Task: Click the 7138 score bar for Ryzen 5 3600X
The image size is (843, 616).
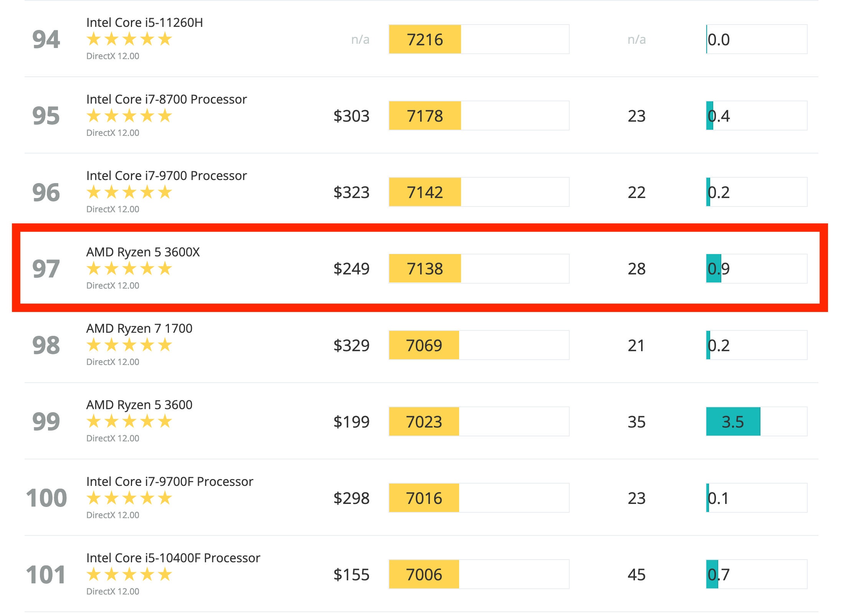Action: click(x=425, y=269)
